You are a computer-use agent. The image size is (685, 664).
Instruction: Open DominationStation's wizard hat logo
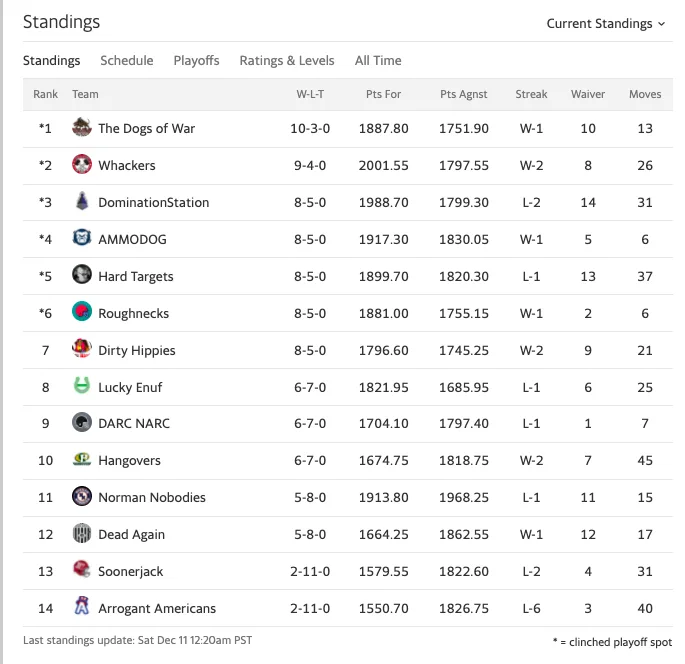pyautogui.click(x=82, y=201)
